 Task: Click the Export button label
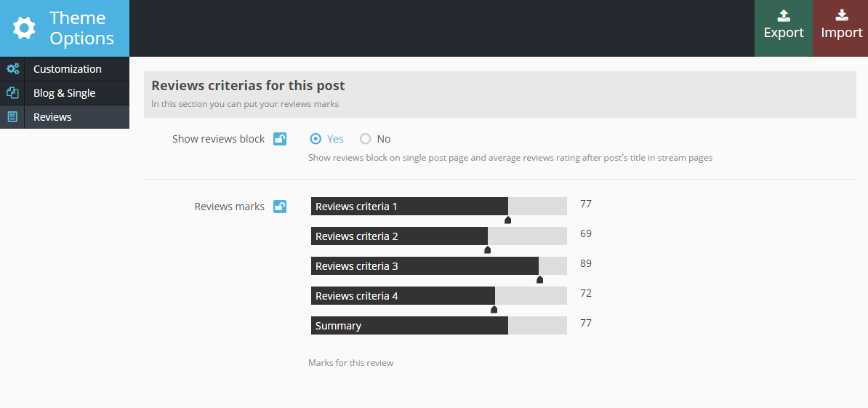[x=784, y=33]
